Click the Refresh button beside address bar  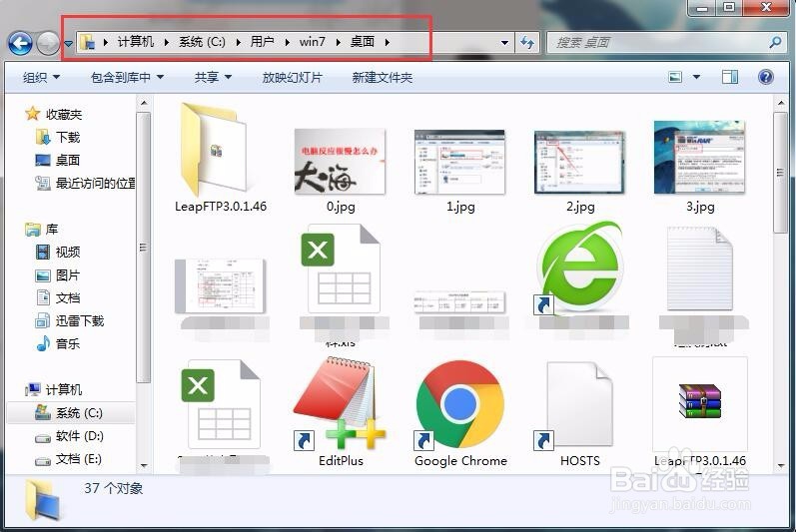(527, 43)
